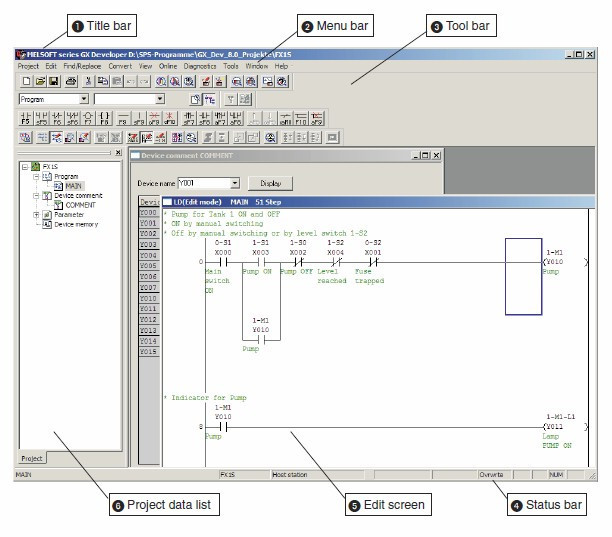Image resolution: width=612 pixels, height=537 pixels.
Task: Open the Tools menu
Action: coord(231,66)
